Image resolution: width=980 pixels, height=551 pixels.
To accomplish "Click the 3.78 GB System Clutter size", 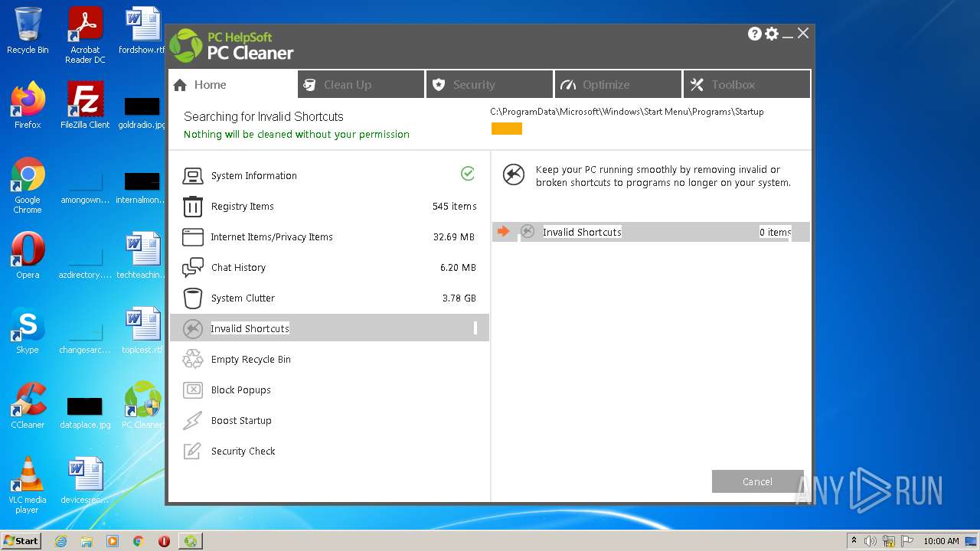I will coord(459,298).
